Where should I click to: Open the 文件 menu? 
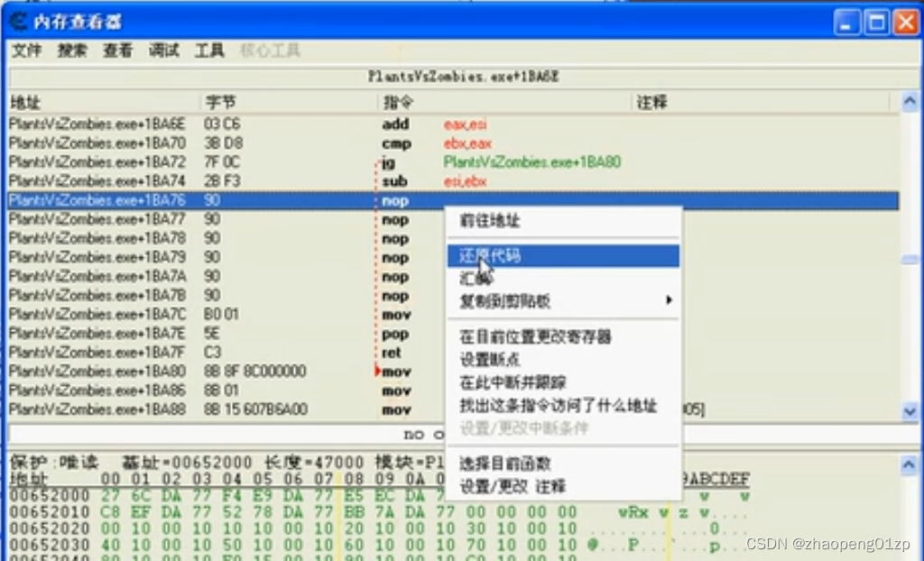click(x=26, y=51)
